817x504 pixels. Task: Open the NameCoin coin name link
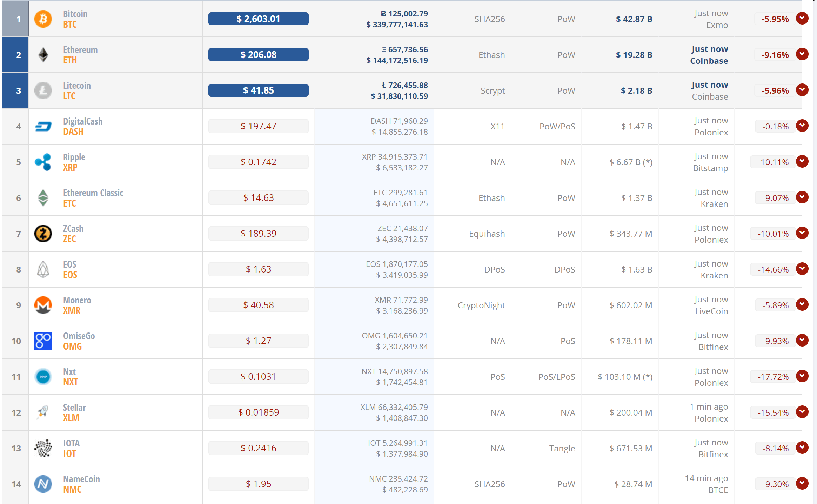[81, 479]
